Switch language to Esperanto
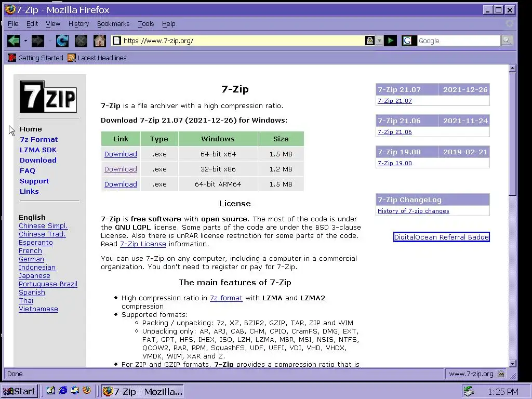Image resolution: width=532 pixels, height=399 pixels. [36, 243]
